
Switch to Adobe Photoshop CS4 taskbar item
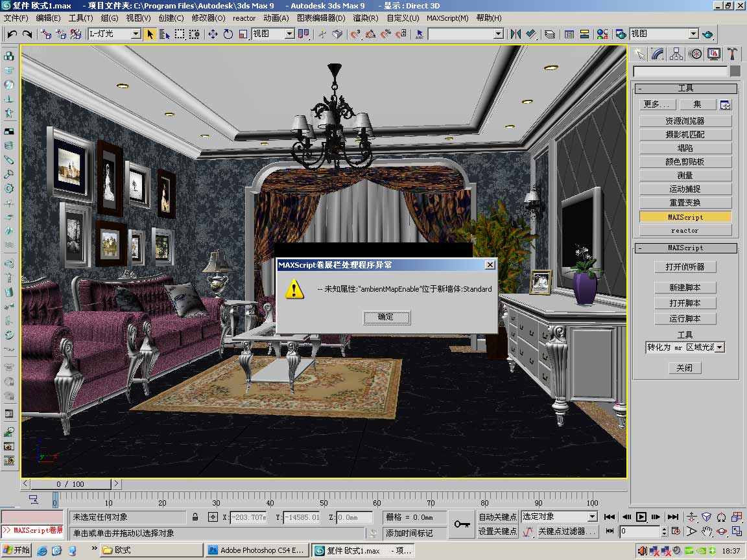coord(257,550)
